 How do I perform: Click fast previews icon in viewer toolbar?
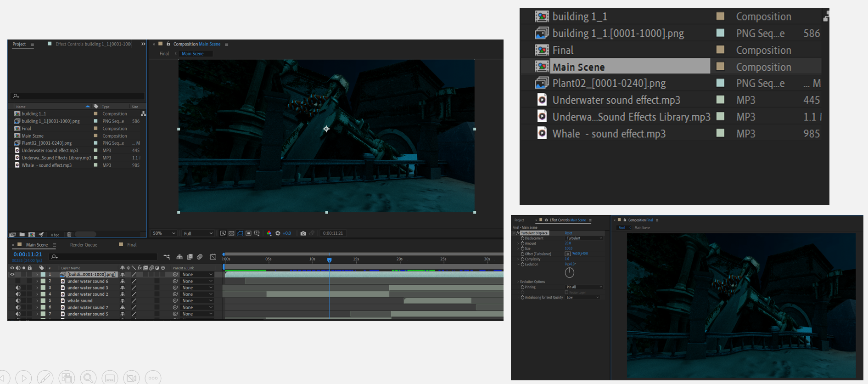click(223, 233)
